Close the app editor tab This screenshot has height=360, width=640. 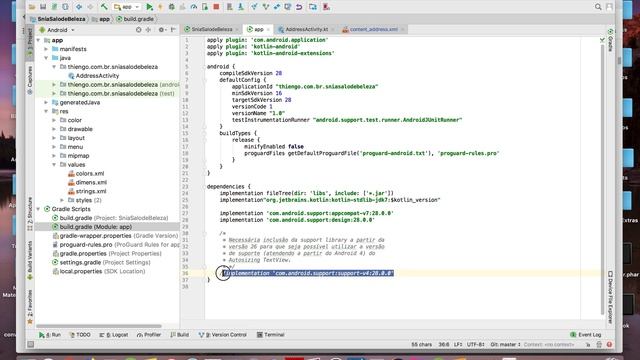(268, 29)
